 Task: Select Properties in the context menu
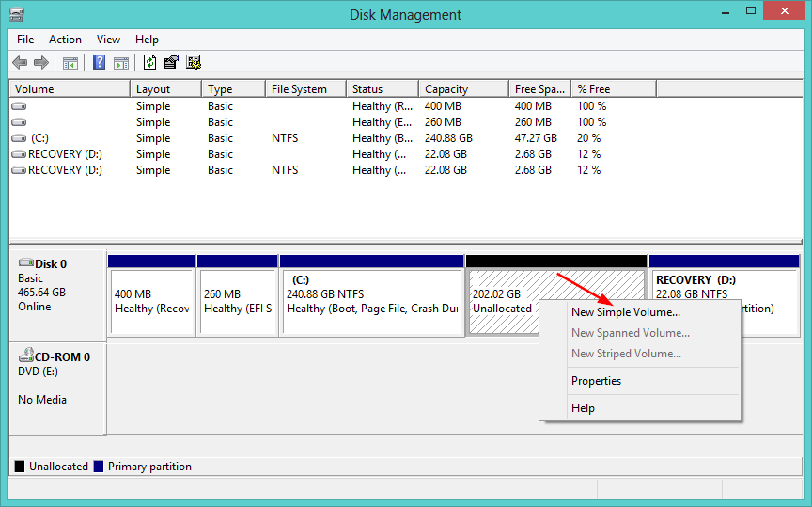pyautogui.click(x=596, y=381)
